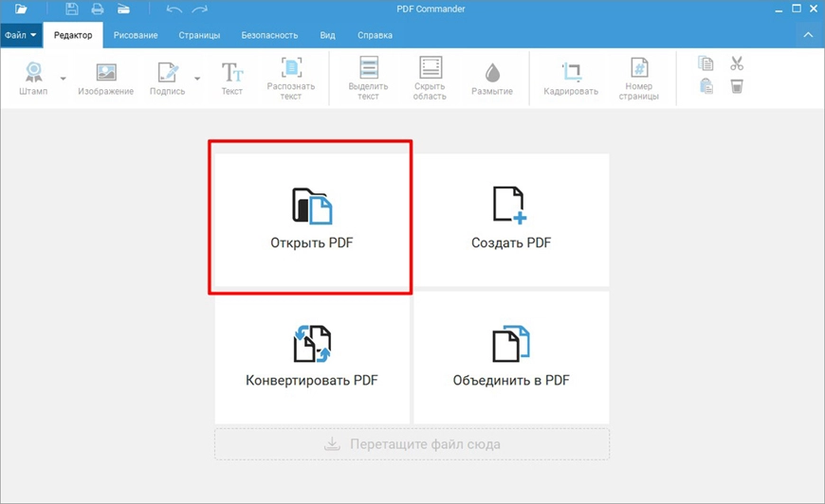Open the Файл menu dropdown
Image resolution: width=825 pixels, height=504 pixels.
[x=21, y=35]
